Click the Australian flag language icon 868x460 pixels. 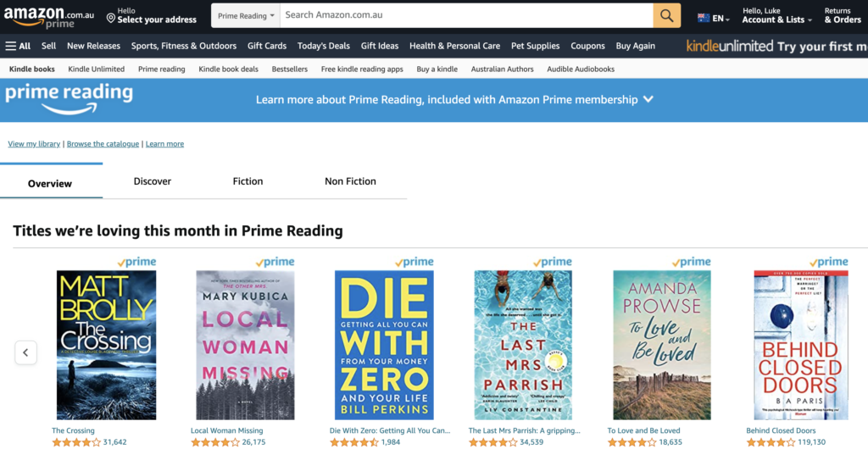704,18
